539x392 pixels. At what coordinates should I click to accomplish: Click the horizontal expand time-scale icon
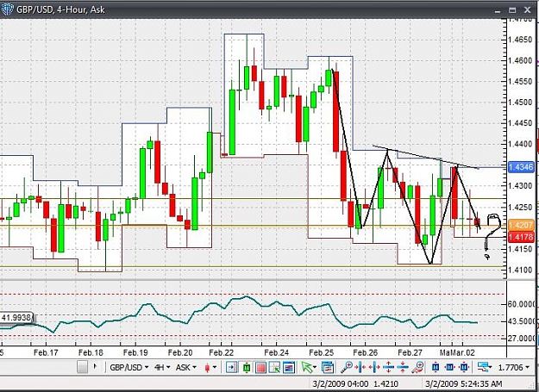374,368
